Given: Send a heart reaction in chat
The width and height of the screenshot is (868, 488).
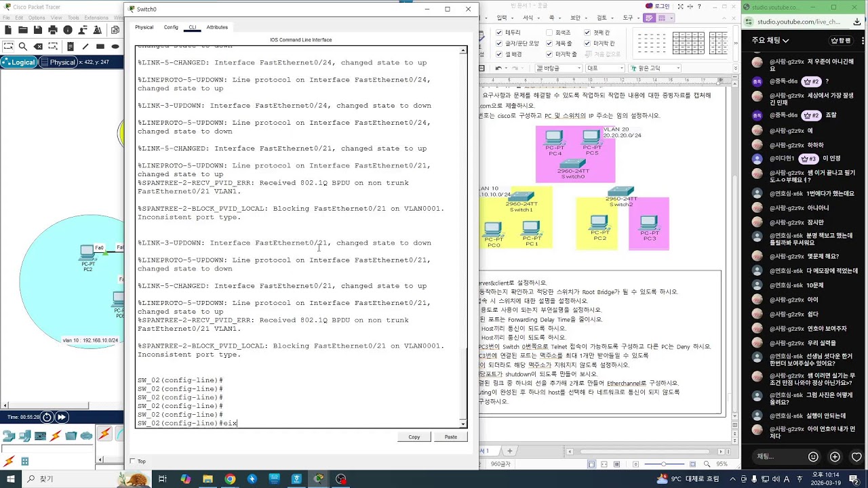Looking at the screenshot, I should click(x=856, y=457).
